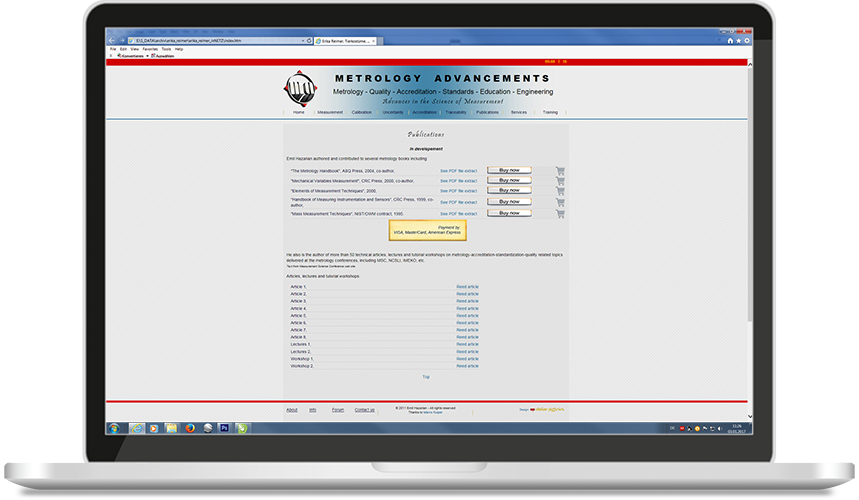The width and height of the screenshot is (859, 500).
Task: Open favorites via the star icon
Action: (738, 41)
